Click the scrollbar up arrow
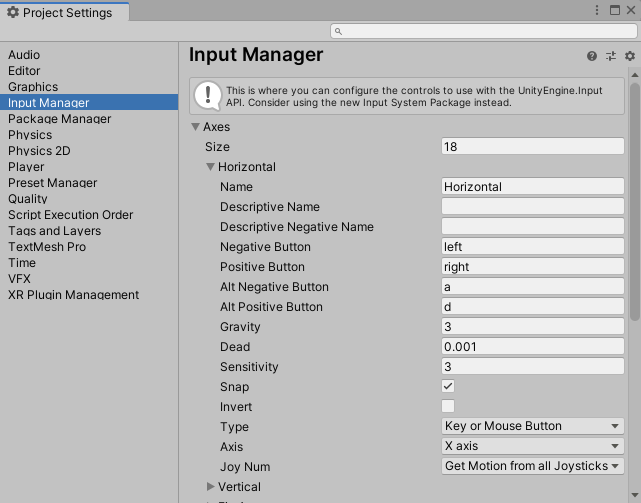 [x=634, y=75]
